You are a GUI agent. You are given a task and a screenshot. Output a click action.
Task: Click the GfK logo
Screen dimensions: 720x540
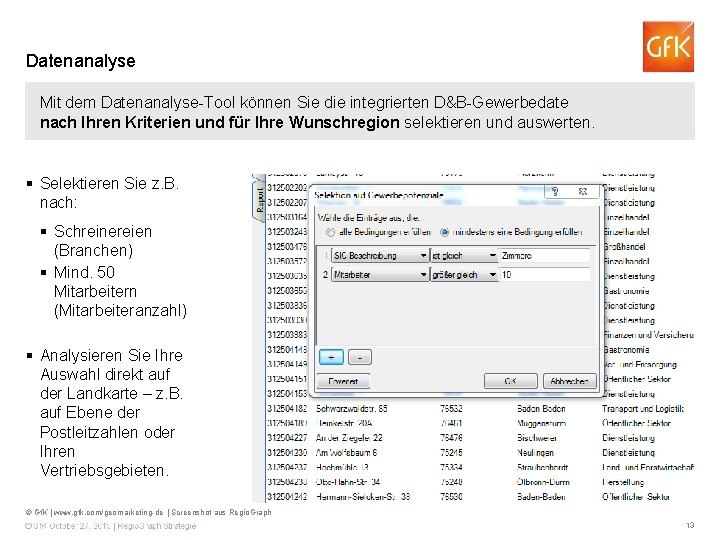click(x=668, y=46)
